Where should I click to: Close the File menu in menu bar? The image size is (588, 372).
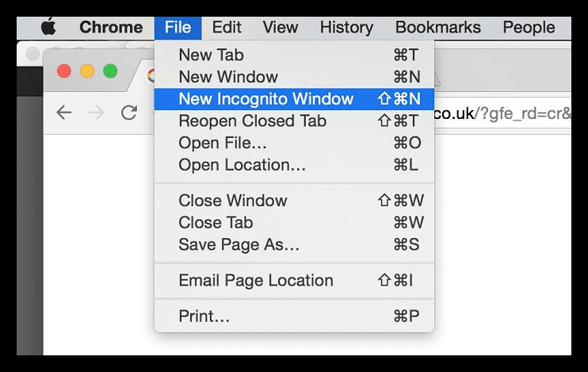178,28
